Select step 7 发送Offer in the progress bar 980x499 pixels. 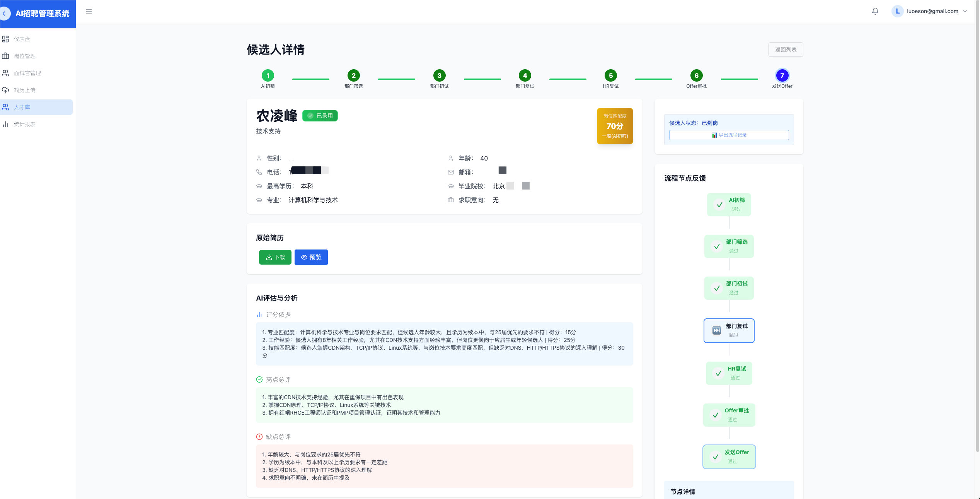[x=782, y=76]
